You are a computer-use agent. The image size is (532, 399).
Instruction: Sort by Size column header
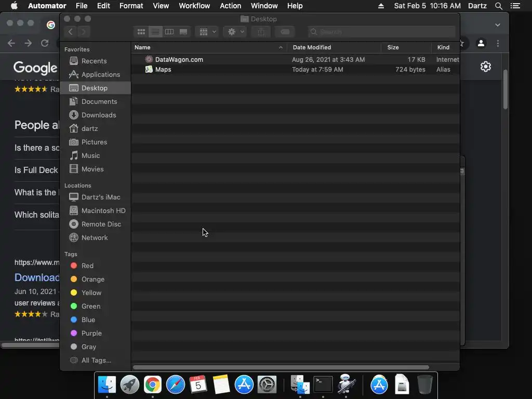406,47
